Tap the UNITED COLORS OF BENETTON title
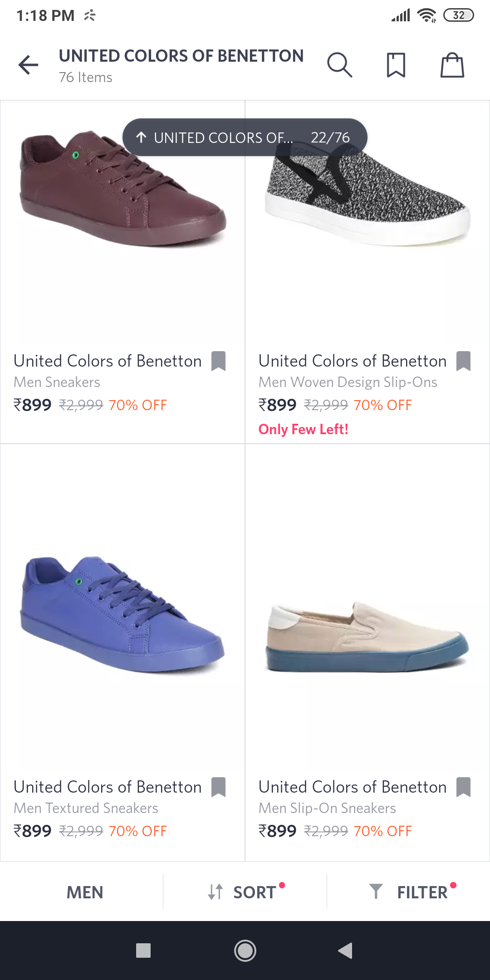This screenshot has height=980, width=490. click(x=181, y=55)
